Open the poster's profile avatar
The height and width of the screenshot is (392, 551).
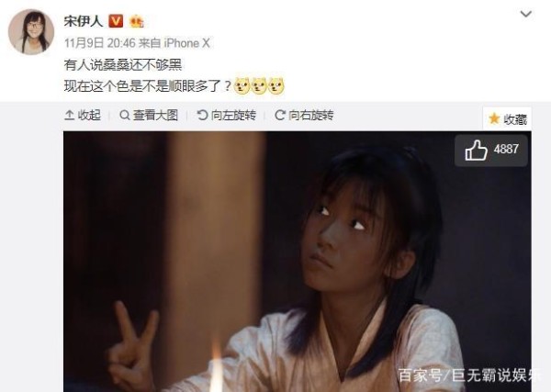31,31
